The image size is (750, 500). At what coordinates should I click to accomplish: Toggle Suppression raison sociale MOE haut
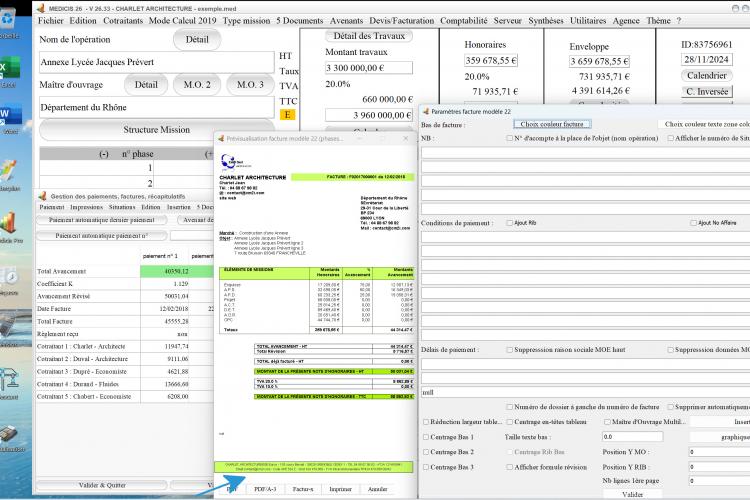(x=509, y=350)
